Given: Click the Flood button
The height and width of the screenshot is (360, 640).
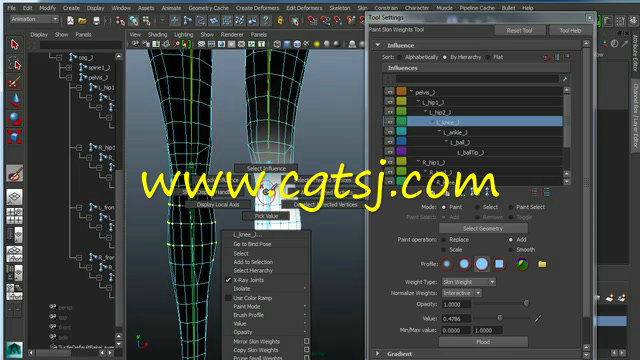Looking at the screenshot, I should point(483,342).
